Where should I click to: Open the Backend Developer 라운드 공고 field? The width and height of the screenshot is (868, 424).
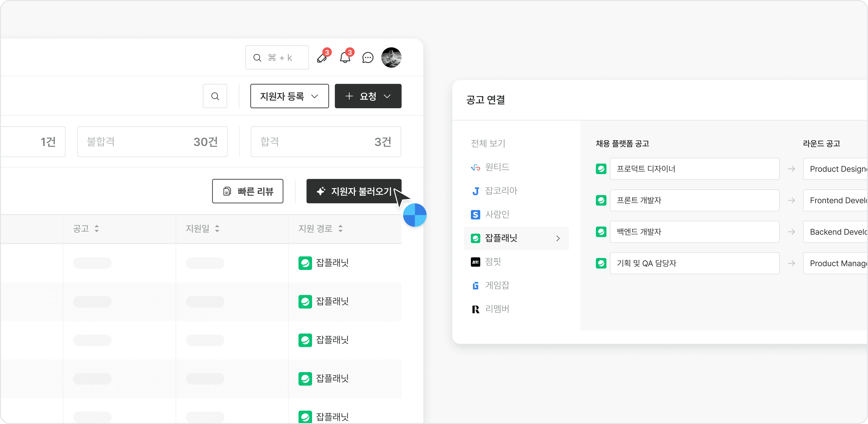[x=835, y=232]
